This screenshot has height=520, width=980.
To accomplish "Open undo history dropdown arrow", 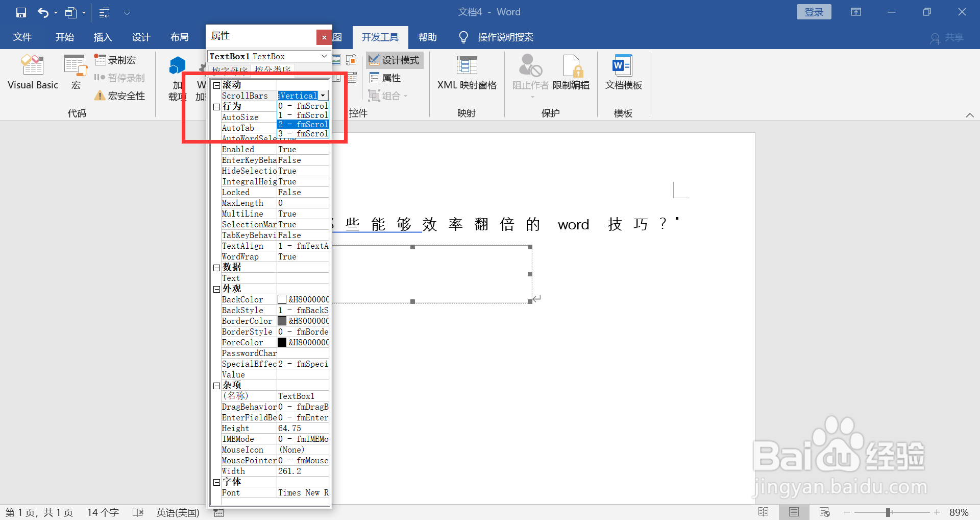I will tap(56, 12).
